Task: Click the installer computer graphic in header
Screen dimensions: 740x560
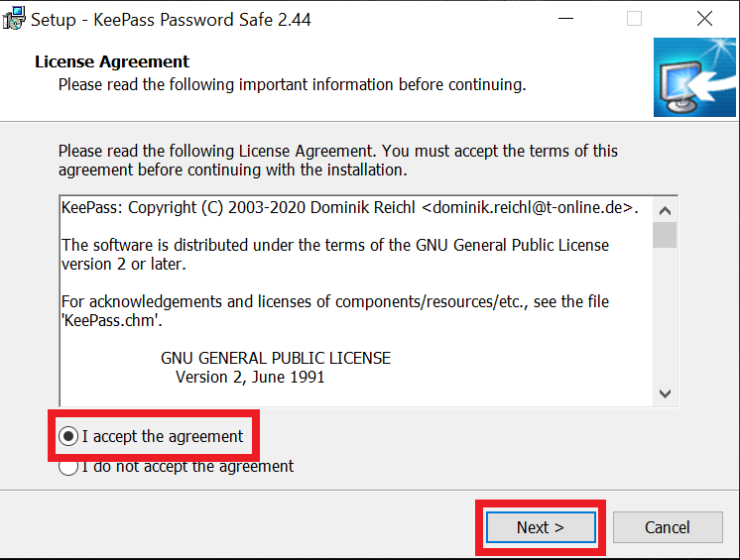Action: [x=693, y=78]
